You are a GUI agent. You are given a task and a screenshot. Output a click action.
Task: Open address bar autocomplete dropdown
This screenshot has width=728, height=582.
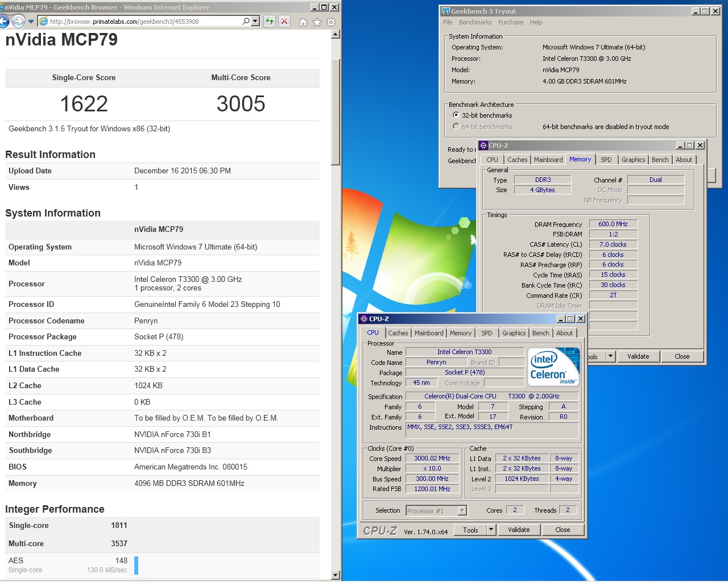[x=255, y=21]
